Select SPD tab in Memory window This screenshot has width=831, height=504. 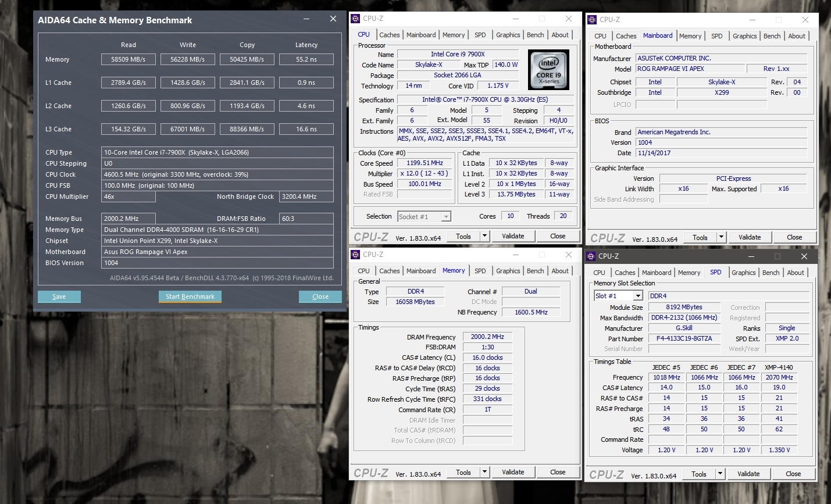coord(480,271)
